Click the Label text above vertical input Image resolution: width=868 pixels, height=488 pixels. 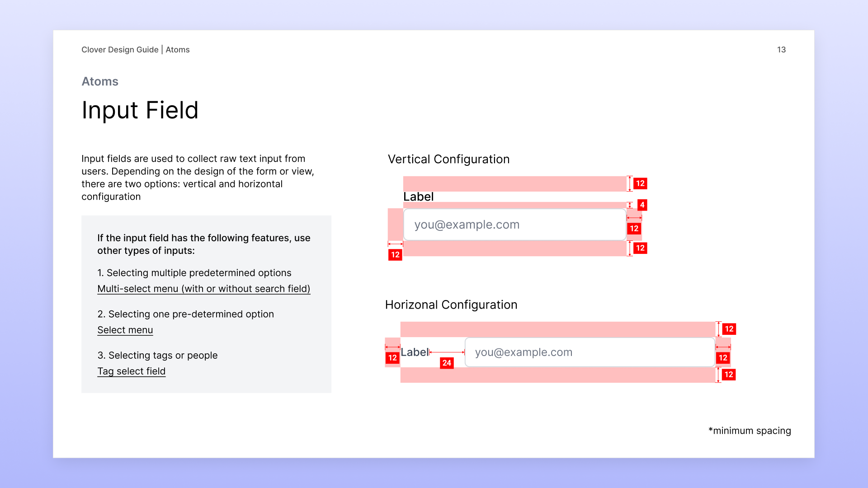(x=418, y=197)
